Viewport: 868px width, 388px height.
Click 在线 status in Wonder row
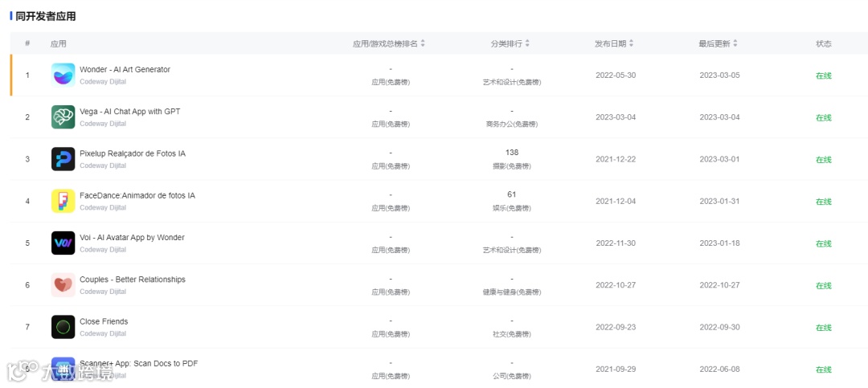tap(824, 76)
